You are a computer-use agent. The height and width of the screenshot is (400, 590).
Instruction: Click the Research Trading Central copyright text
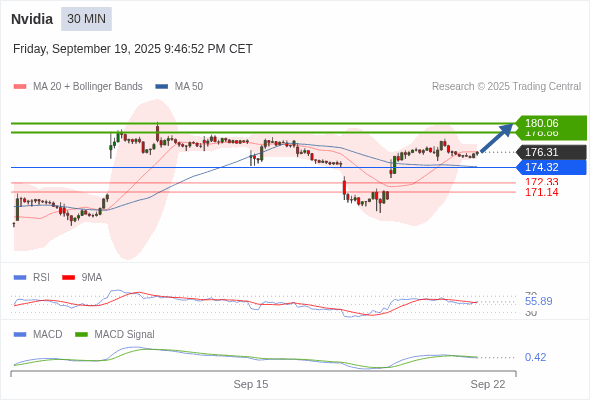click(x=506, y=87)
